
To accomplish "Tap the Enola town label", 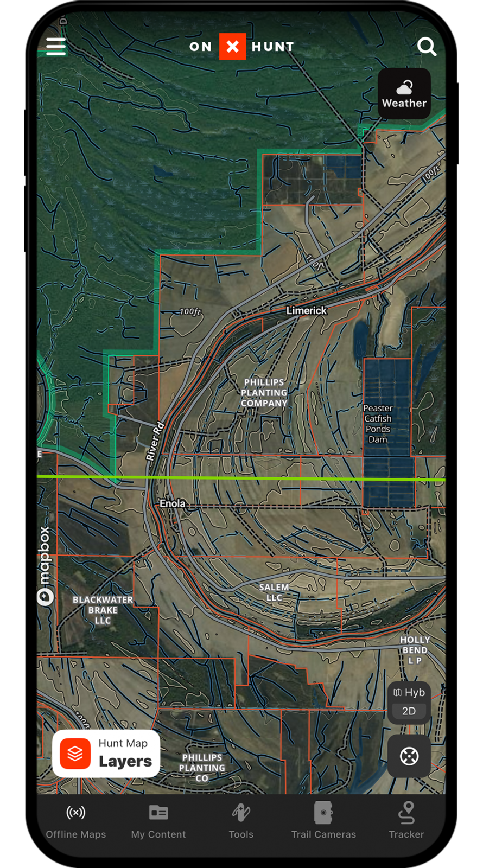I will [172, 503].
